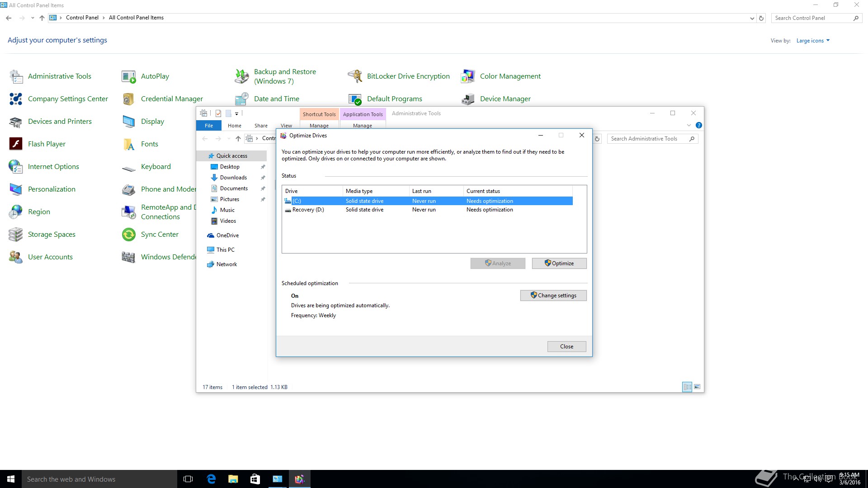This screenshot has height=488, width=868.
Task: Select the Shortcut Tools contextual tab
Action: [x=319, y=114]
